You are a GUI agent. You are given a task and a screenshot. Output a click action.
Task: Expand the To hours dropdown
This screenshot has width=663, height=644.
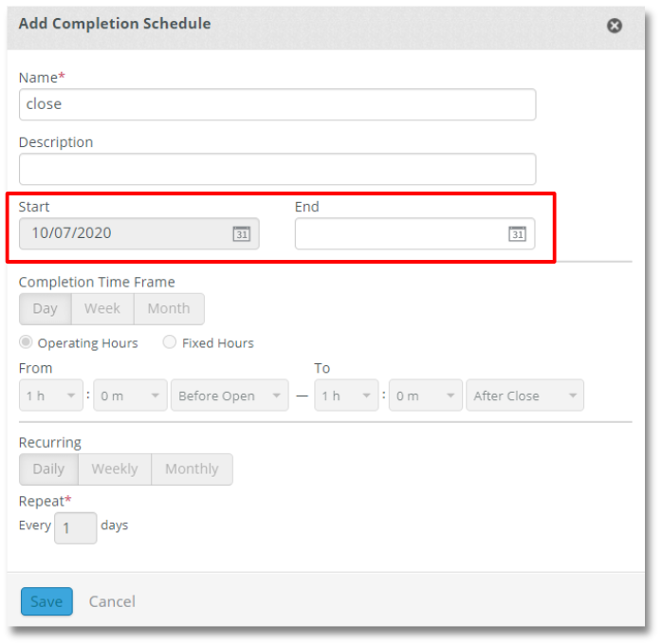click(x=346, y=396)
